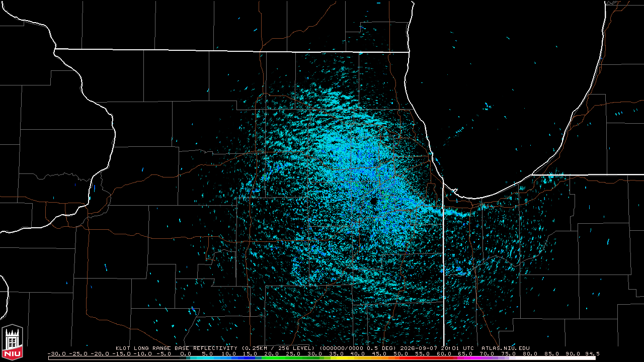This screenshot has width=644, height=362.
Task: Click the 94.5 scale label
Action: pyautogui.click(x=592, y=353)
